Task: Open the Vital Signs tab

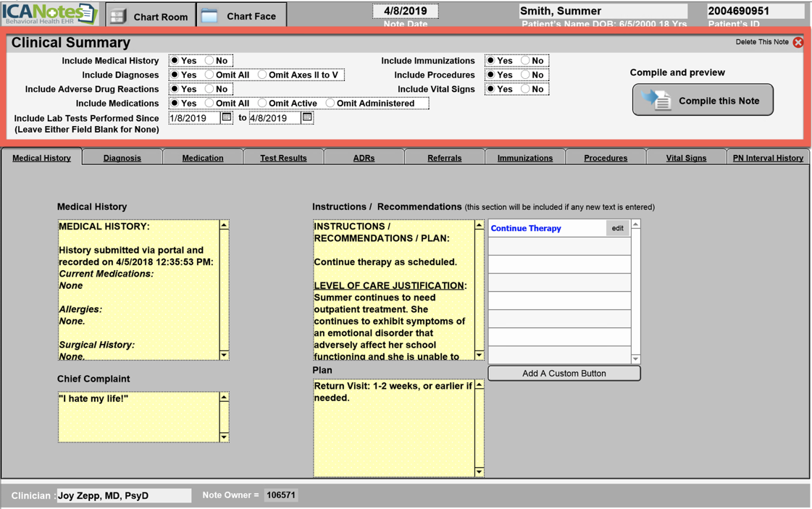Action: click(685, 158)
